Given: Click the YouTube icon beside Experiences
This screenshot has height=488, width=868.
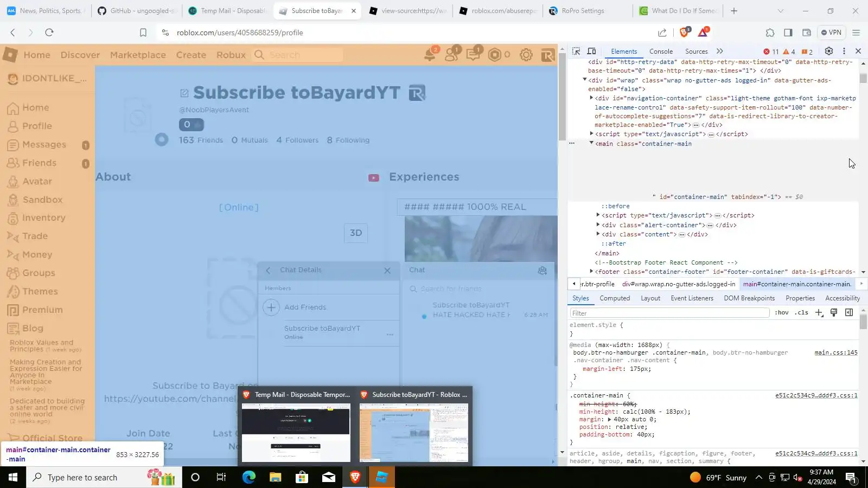Looking at the screenshot, I should (374, 178).
